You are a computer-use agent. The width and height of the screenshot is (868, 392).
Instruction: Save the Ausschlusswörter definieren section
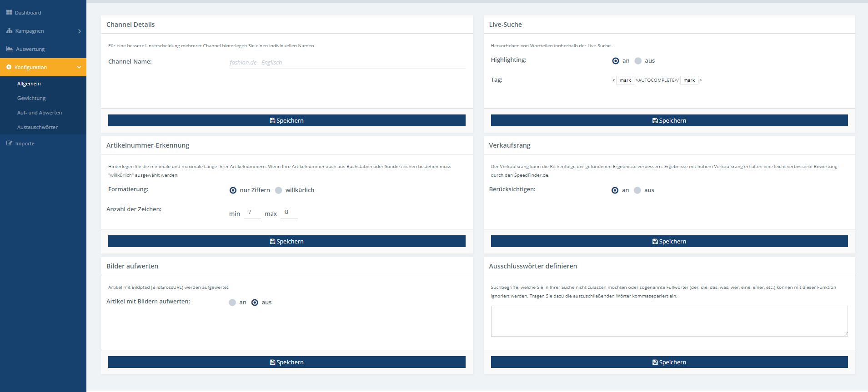coord(669,362)
